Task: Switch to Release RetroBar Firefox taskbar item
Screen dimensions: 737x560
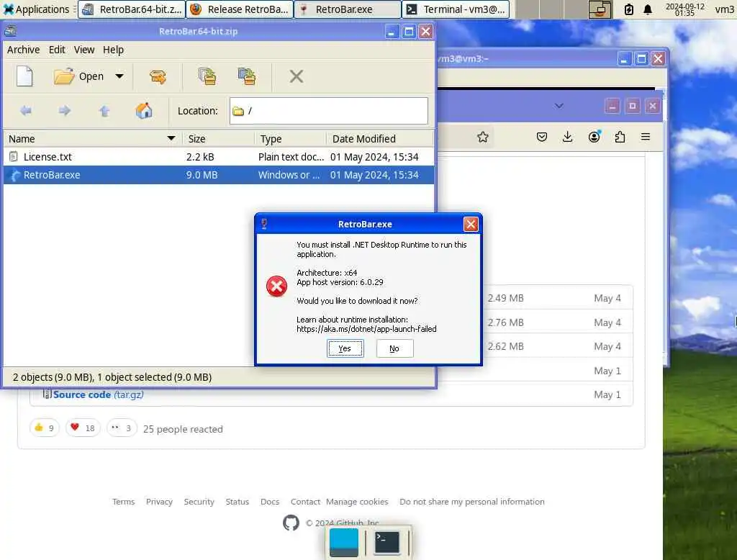Action: click(240, 9)
